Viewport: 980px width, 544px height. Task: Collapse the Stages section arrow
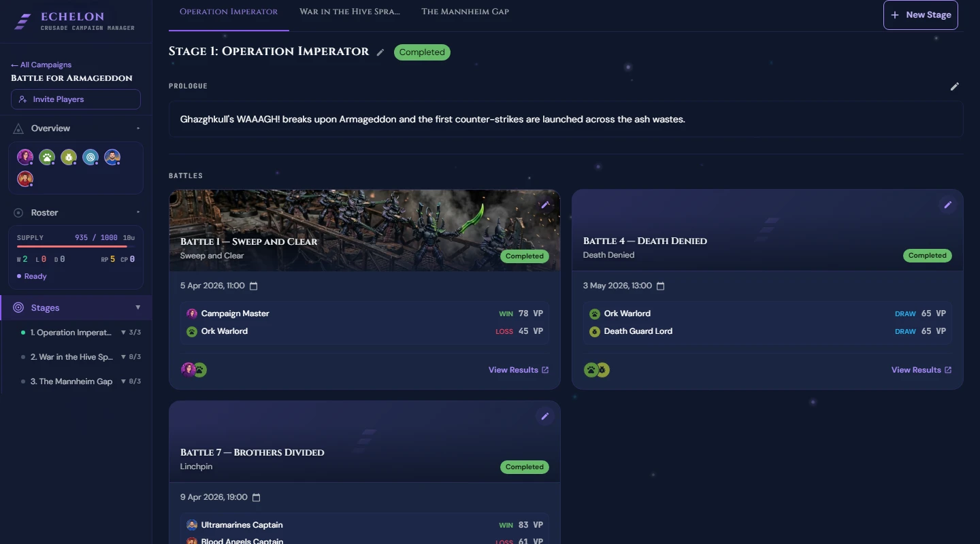[138, 308]
